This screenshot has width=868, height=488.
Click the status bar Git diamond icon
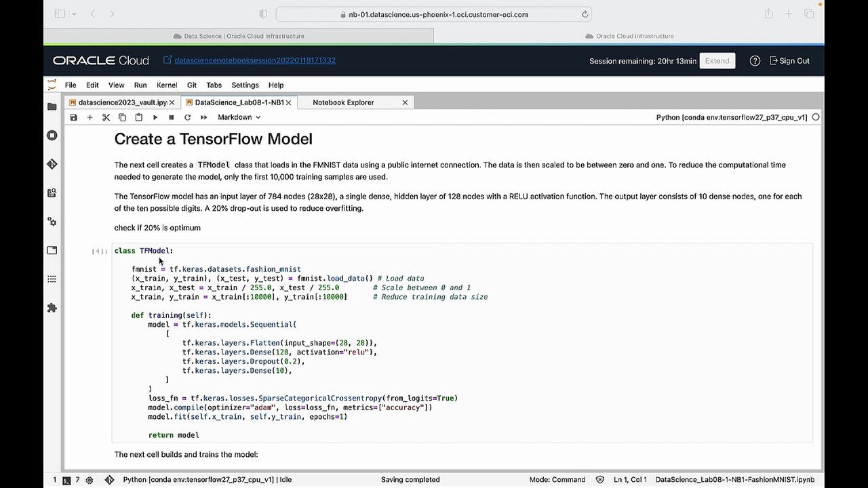coord(109,480)
